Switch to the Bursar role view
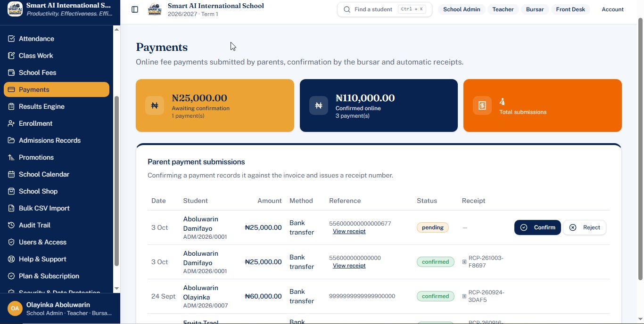Screen dimensions: 644x324 point(535,9)
